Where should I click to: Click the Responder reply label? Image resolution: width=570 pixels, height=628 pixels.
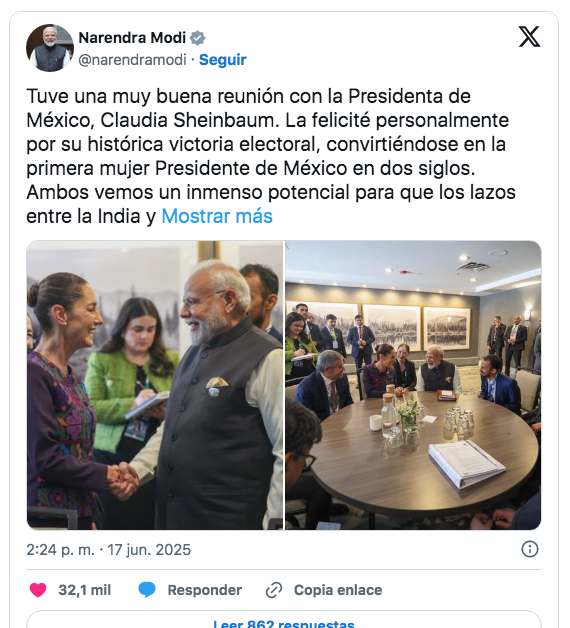click(x=204, y=590)
